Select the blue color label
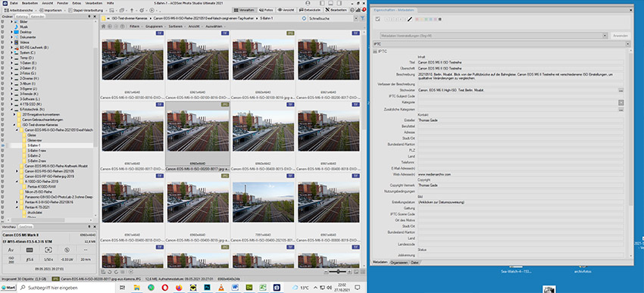This screenshot has height=293, width=644. (430, 19)
